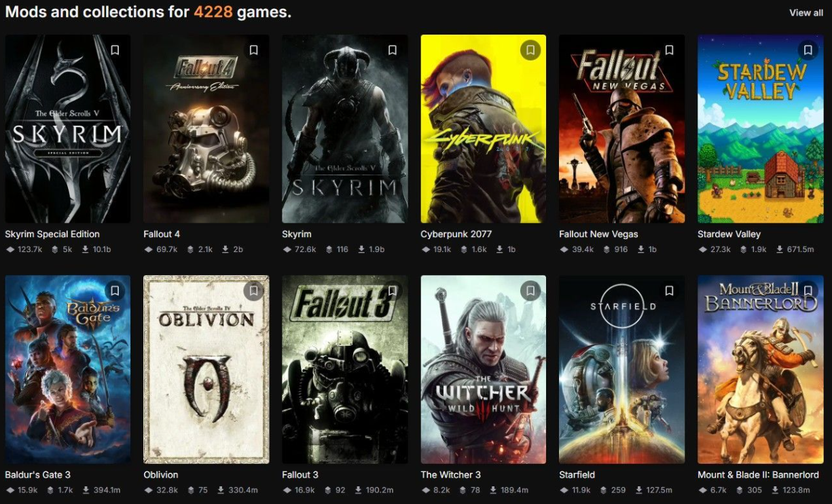Click the Cyberpunk 2077 title text
Image resolution: width=832 pixels, height=504 pixels.
(456, 234)
